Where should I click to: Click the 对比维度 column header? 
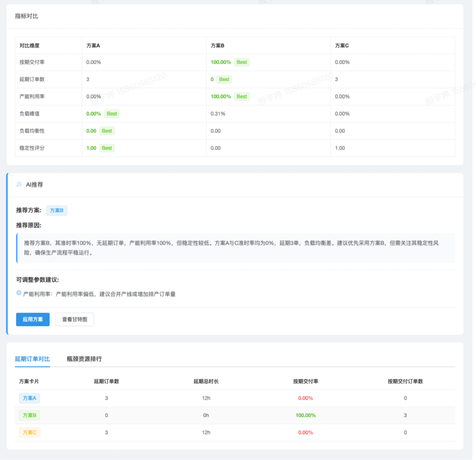pyautogui.click(x=29, y=46)
